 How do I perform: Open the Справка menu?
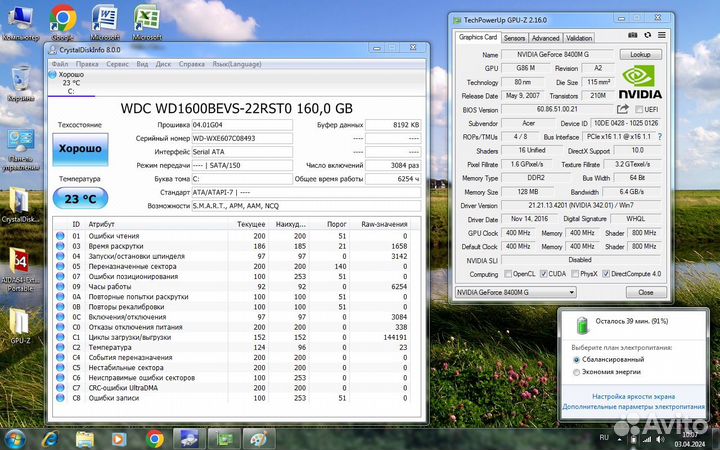[191, 64]
